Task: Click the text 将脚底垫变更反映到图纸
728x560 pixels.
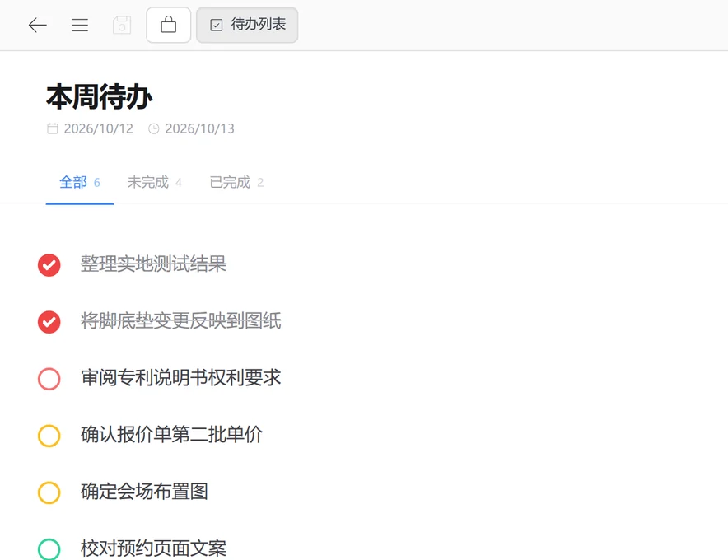Action: click(180, 320)
